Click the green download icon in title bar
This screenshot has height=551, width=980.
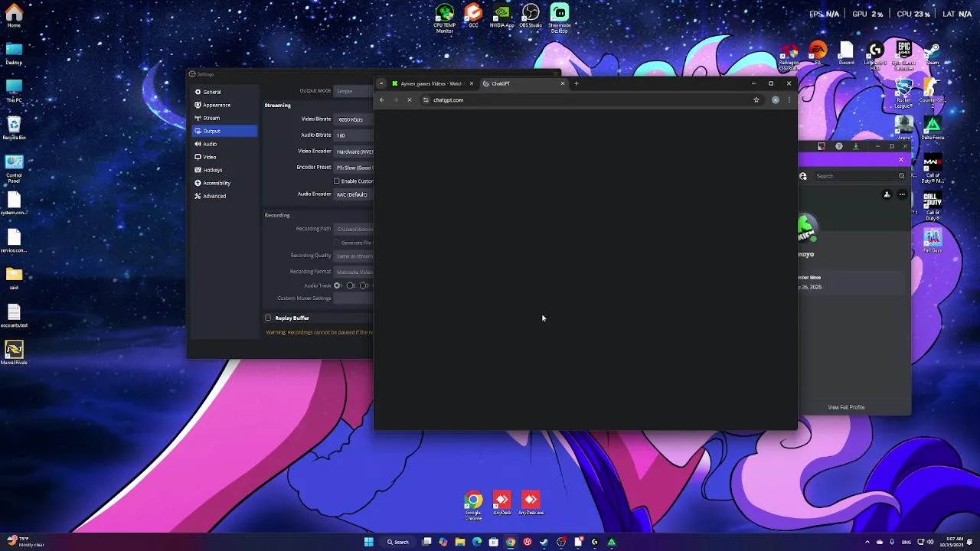pos(856,146)
